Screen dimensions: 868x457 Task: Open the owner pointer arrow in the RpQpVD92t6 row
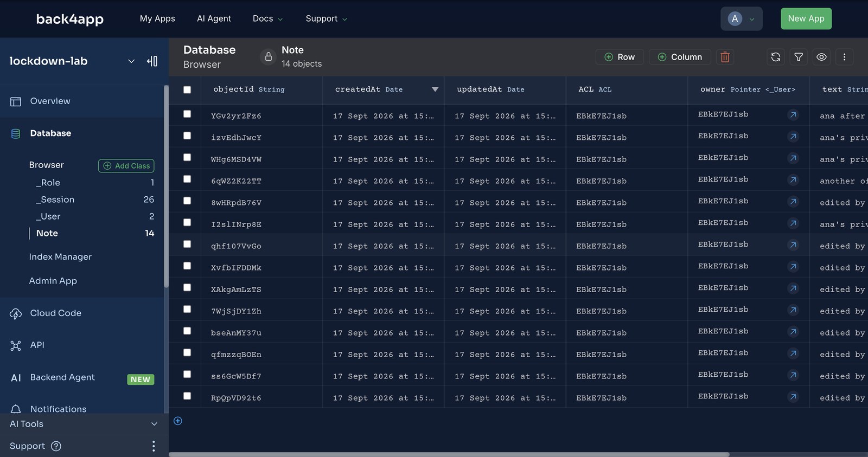click(x=793, y=397)
